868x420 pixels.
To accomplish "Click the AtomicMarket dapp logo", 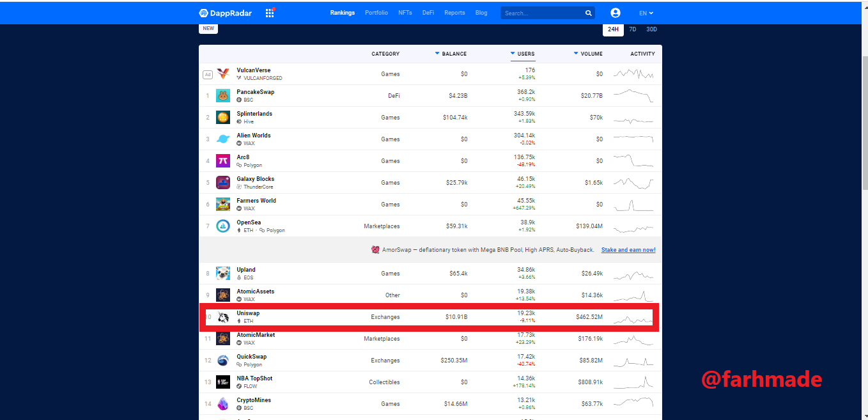I will point(223,339).
